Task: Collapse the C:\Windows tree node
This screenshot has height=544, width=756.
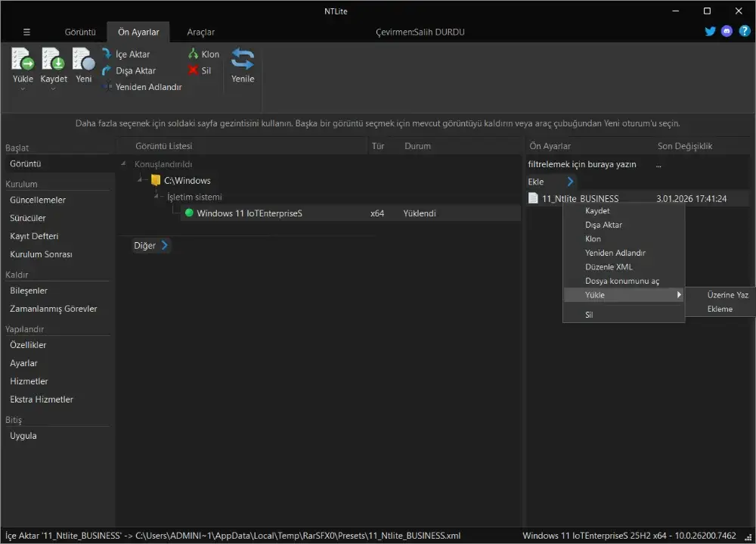Action: (141, 181)
